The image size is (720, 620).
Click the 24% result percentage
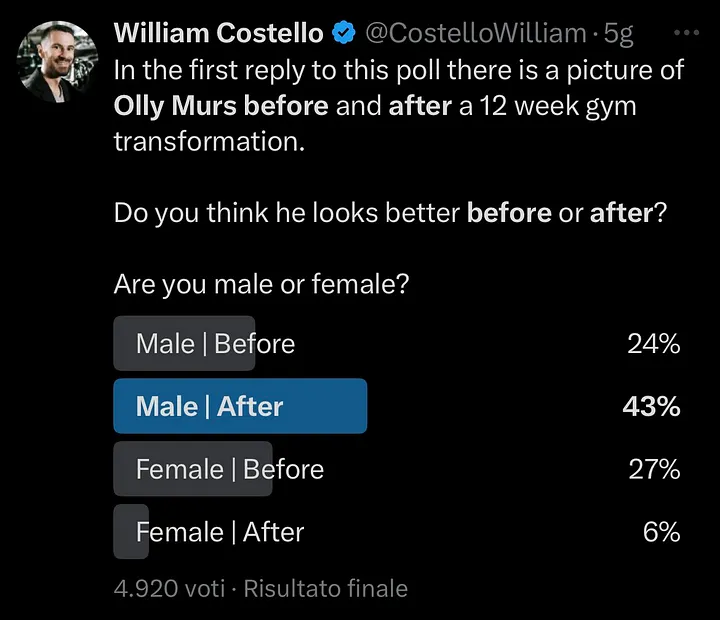pyautogui.click(x=653, y=344)
